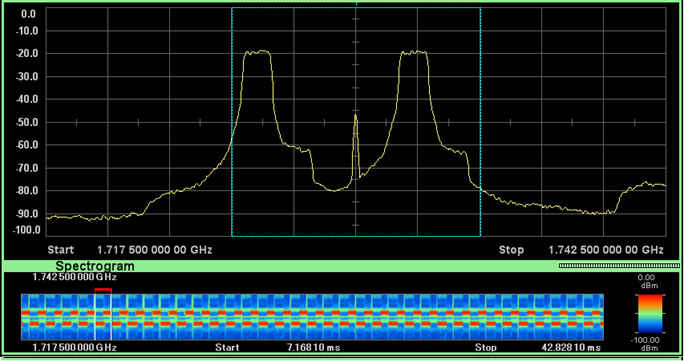Click the flat top of left carrier
684x361 pixels.
(x=257, y=52)
